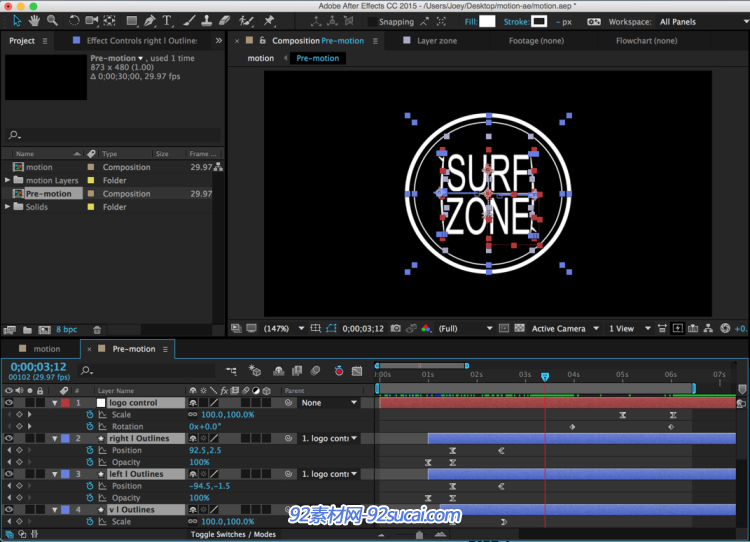This screenshot has width=750, height=542.
Task: Select the Zoom tool in toolbar
Action: point(52,21)
